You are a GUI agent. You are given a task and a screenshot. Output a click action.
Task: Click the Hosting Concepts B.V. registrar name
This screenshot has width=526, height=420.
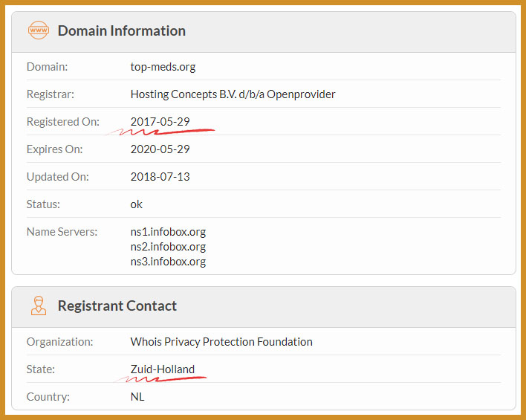pyautogui.click(x=233, y=94)
